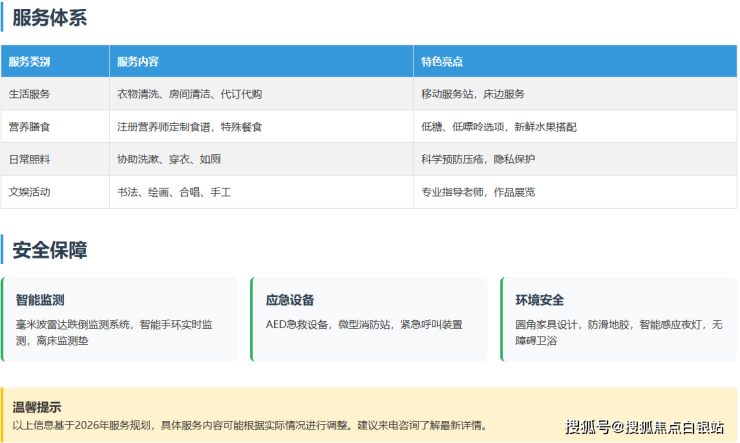
Task: Select the 专业指导老师，作品展览 cell
Action: (x=478, y=191)
